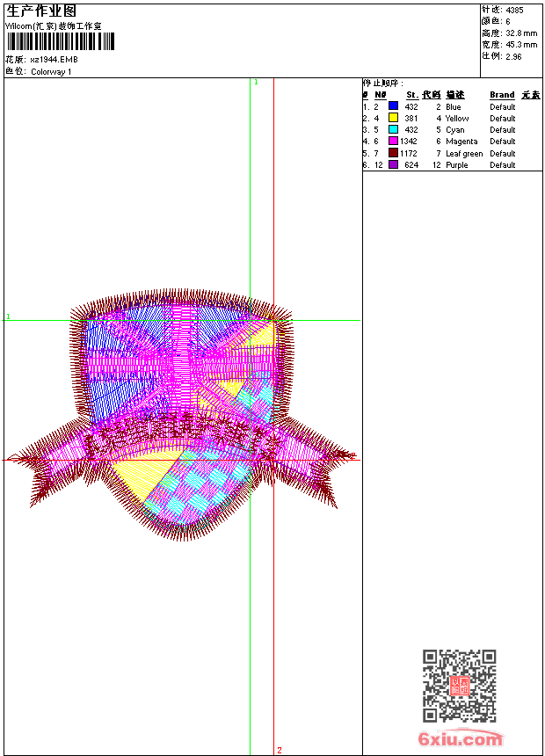Select the Purple description text
The height and width of the screenshot is (756, 545).
[457, 165]
